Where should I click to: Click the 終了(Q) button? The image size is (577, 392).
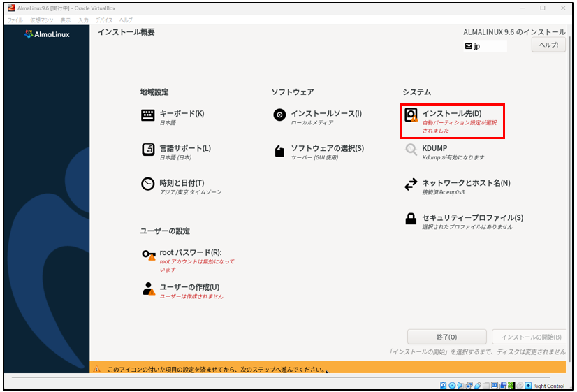[446, 337]
